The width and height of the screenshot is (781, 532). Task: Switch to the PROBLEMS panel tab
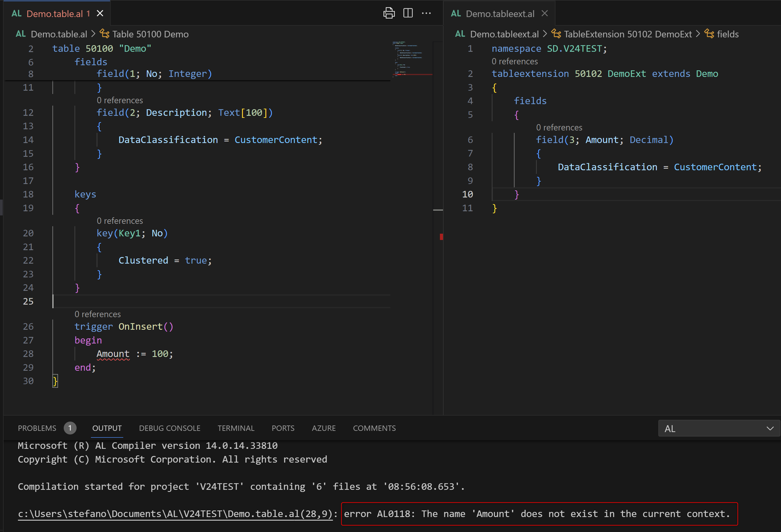[37, 428]
